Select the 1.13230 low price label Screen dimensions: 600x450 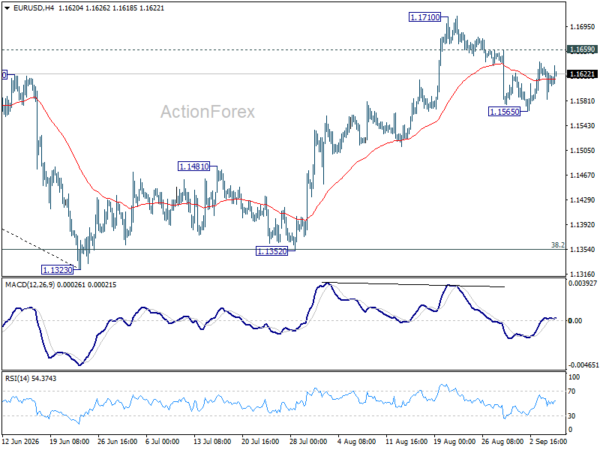tap(57, 270)
